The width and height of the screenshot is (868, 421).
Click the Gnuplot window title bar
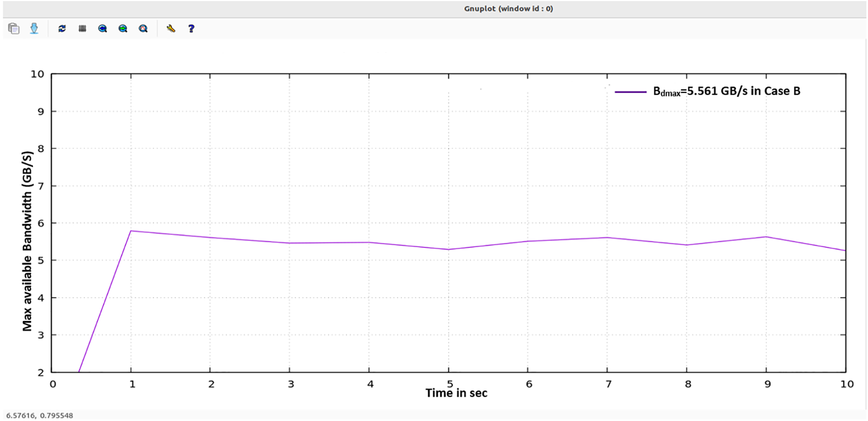pos(508,9)
